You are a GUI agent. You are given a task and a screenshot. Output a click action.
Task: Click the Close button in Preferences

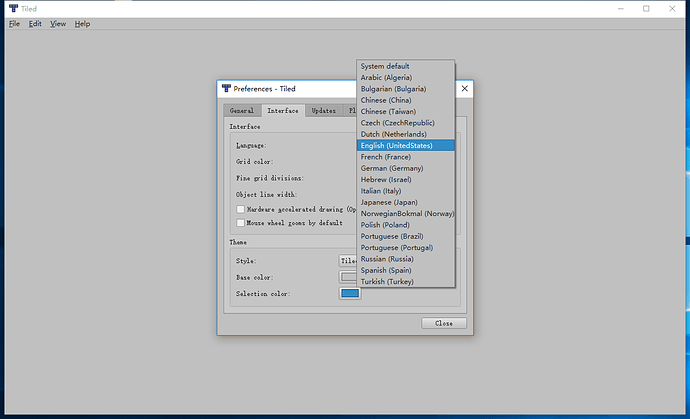tap(444, 323)
